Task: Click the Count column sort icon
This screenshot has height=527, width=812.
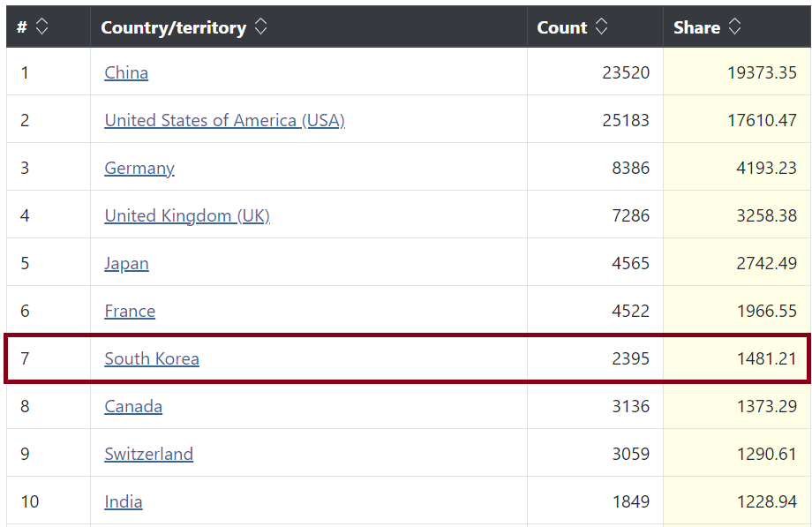Action: tap(601, 27)
